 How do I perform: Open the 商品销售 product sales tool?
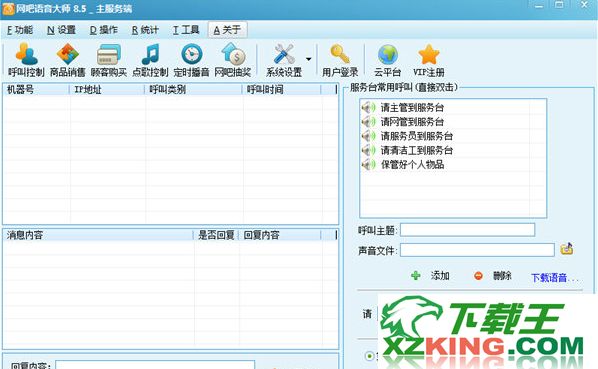tap(68, 60)
